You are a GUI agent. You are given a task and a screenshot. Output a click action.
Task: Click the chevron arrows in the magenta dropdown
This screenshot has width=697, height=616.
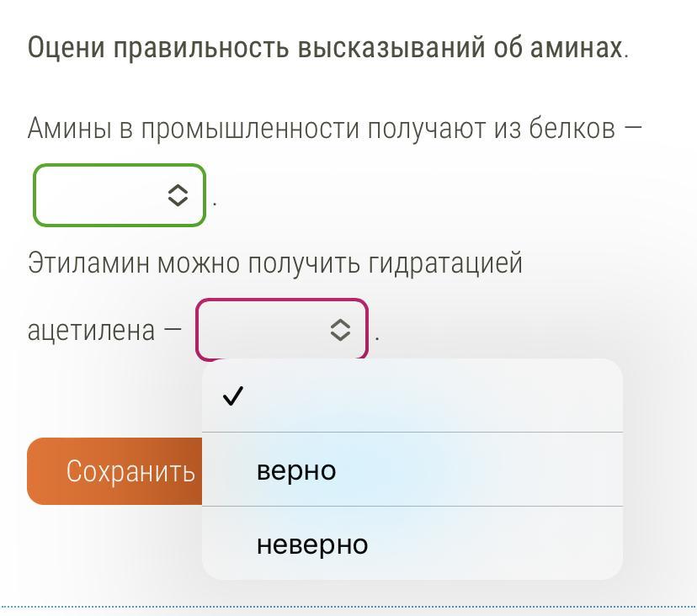click(x=340, y=330)
